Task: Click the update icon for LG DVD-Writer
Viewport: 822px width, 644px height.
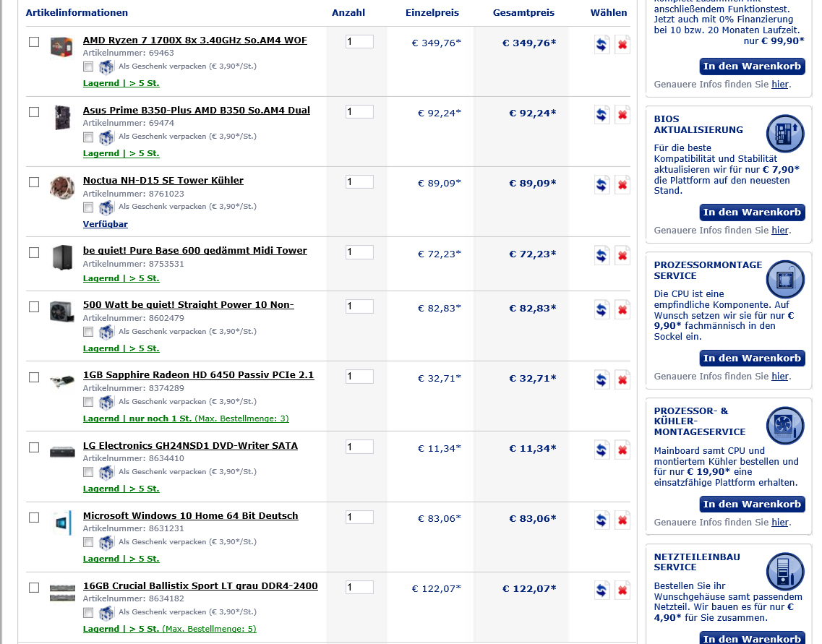Action: click(x=601, y=450)
